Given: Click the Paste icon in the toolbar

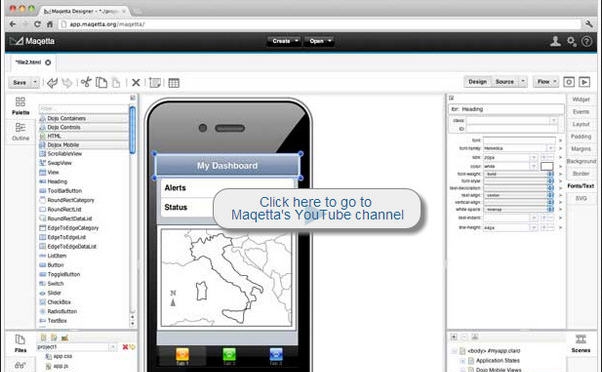Looking at the screenshot, I should point(116,83).
